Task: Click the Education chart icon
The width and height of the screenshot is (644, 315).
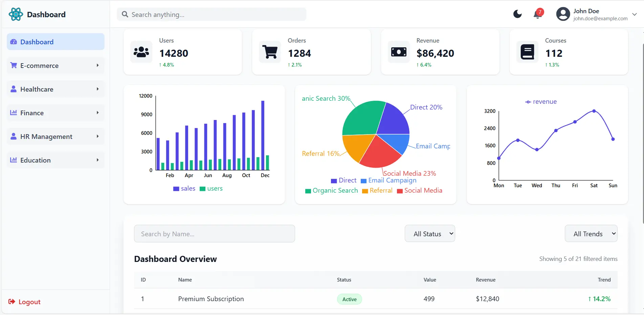Action: click(x=14, y=160)
